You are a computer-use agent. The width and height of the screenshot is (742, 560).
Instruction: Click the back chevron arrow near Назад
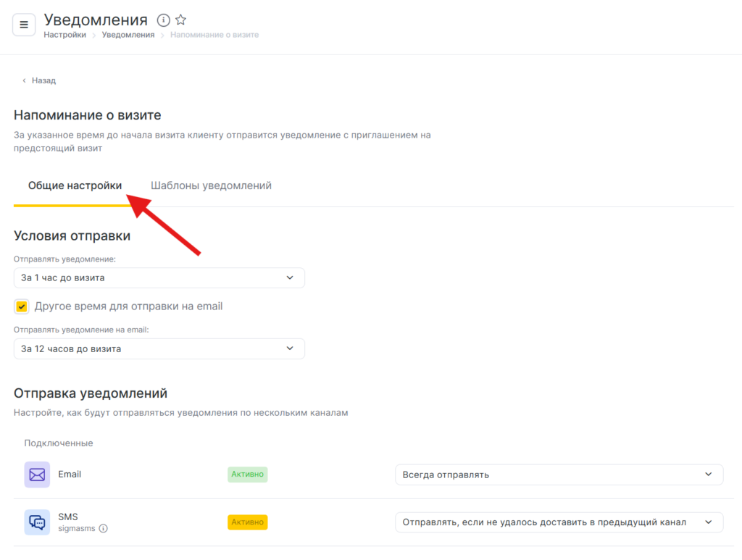pos(24,80)
